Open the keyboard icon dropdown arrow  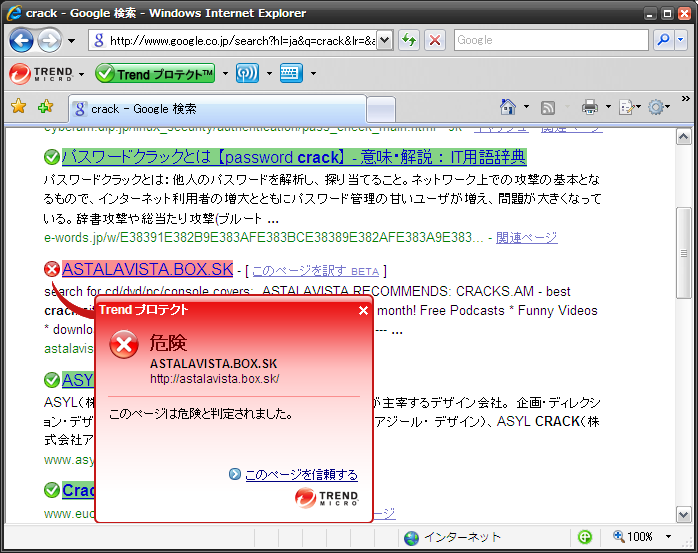coord(313,73)
